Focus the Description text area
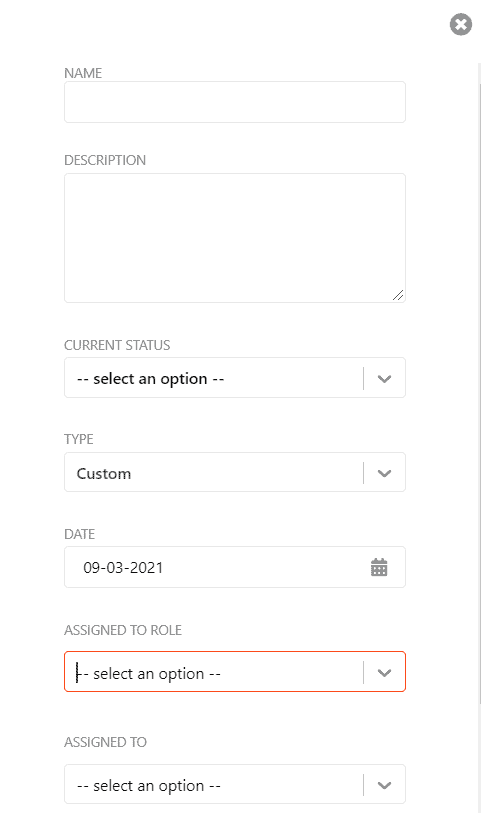This screenshot has height=813, width=481. 235,238
